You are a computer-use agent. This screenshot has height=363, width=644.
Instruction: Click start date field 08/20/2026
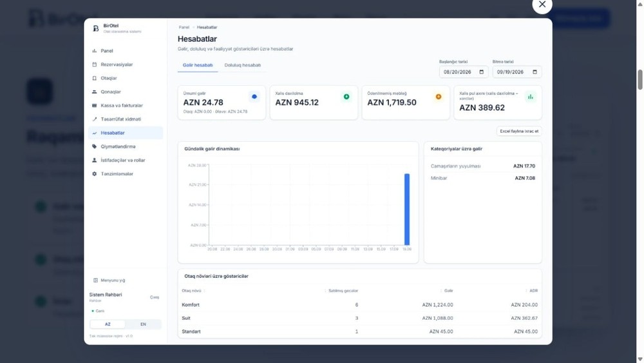464,72
